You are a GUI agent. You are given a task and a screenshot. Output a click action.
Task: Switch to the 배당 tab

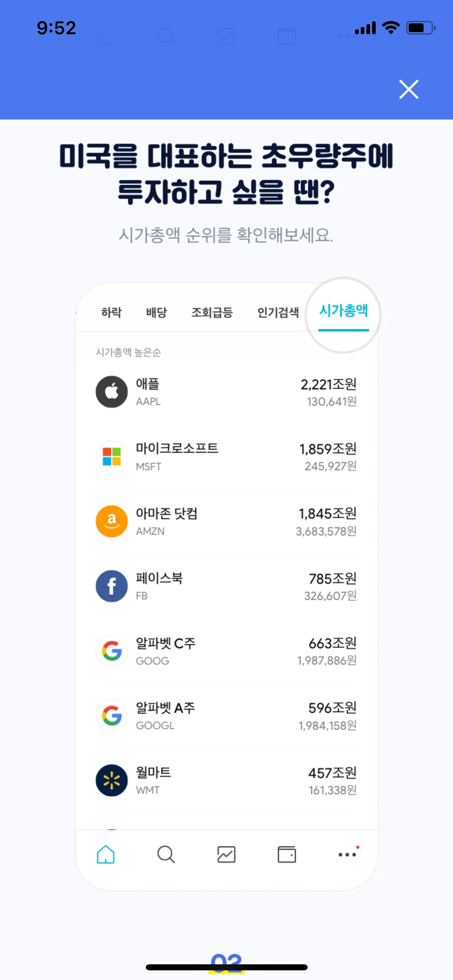[156, 312]
